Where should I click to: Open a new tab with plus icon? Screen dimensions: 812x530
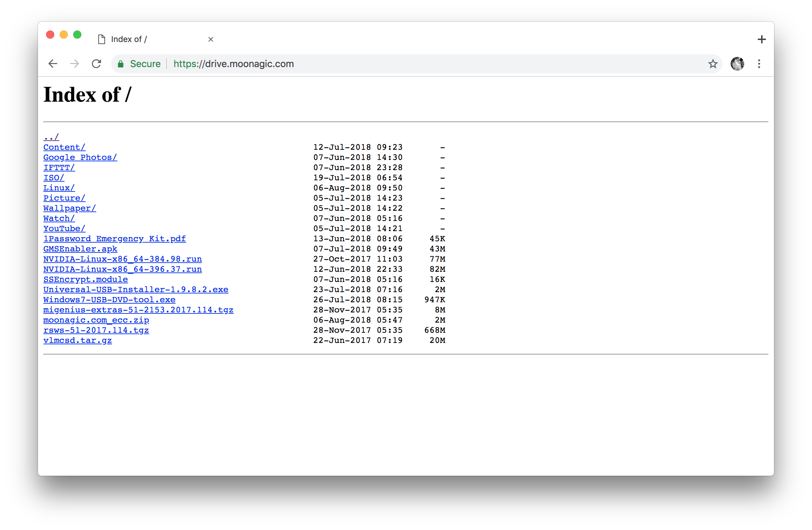761,40
